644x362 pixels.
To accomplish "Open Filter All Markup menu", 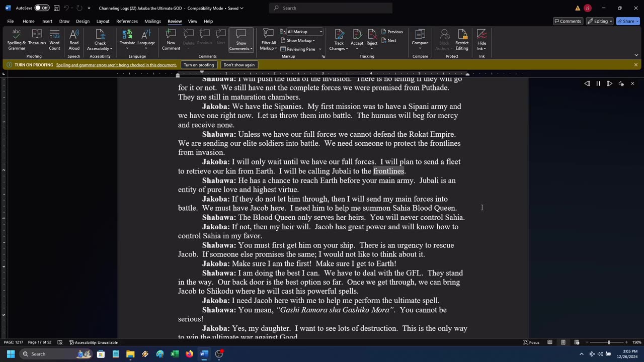I will 268,40.
